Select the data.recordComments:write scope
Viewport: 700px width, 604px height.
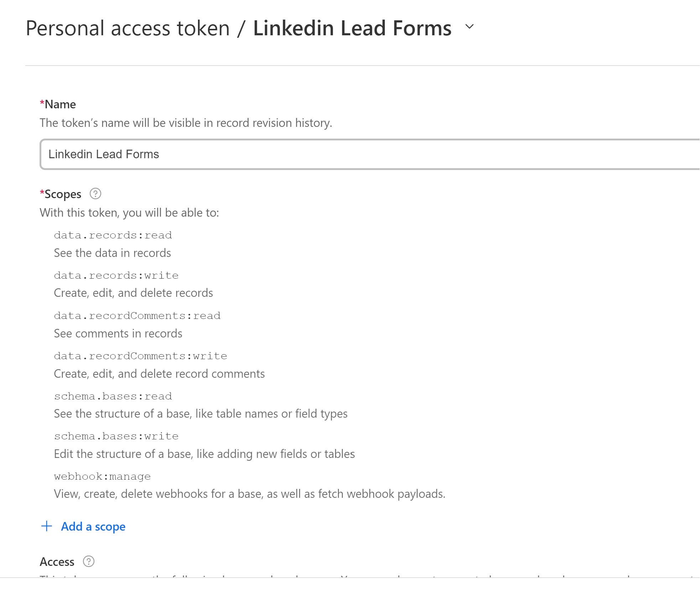tap(140, 356)
